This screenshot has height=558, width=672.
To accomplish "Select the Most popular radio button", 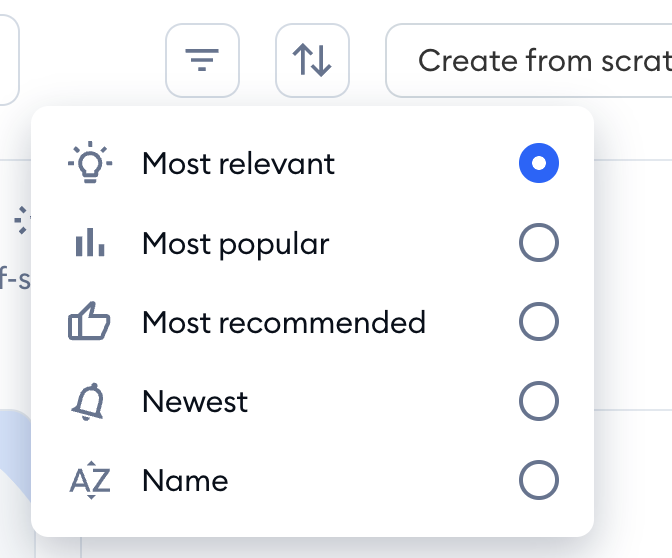I will tap(539, 243).
